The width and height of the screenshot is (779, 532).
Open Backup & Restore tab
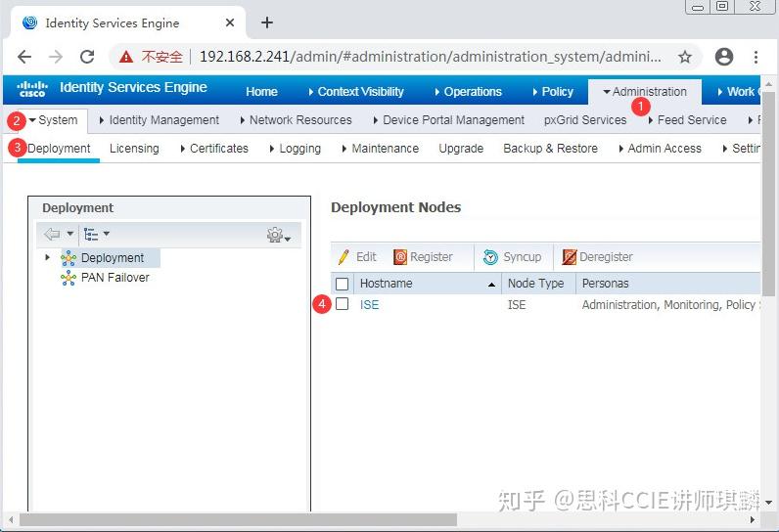pyautogui.click(x=550, y=149)
